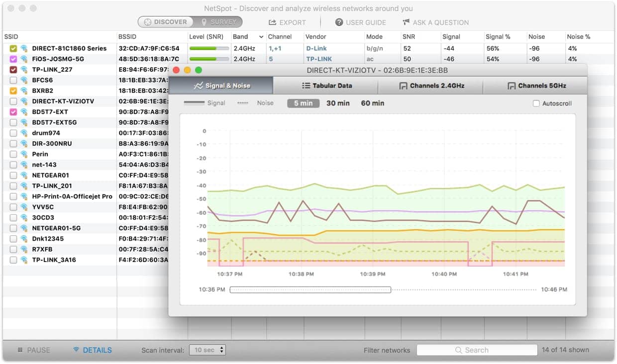Image resolution: width=617 pixels, height=364 pixels.
Task: Switch to Survey mode
Action: (219, 22)
